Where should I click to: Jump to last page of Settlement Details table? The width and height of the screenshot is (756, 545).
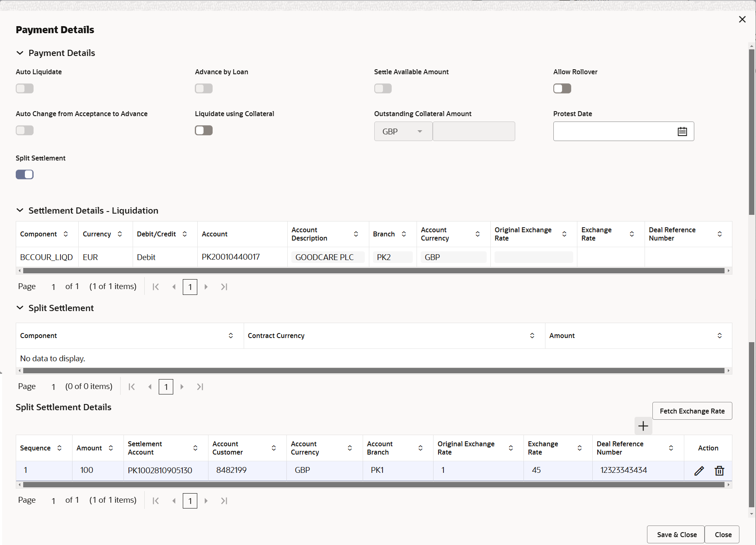click(224, 287)
